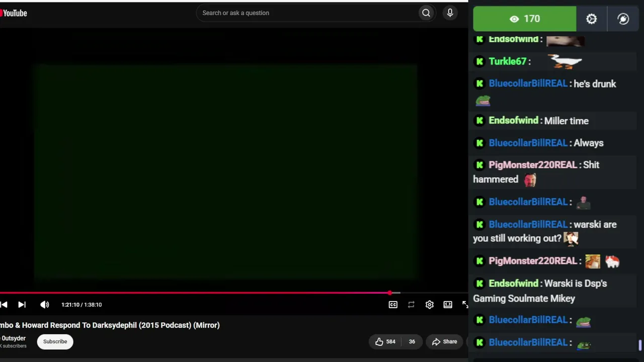644x362 pixels.
Task: Click the Turkle67 username in chat
Action: 507,61
